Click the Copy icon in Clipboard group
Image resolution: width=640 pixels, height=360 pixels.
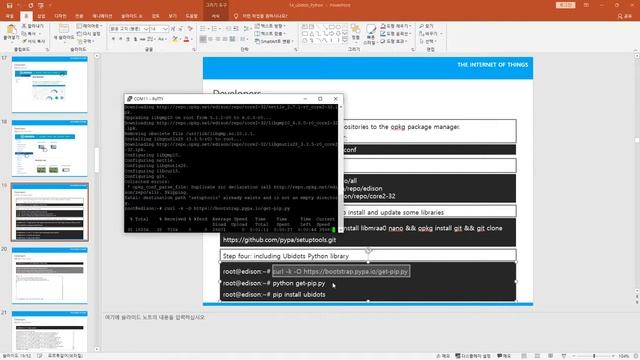point(24,33)
